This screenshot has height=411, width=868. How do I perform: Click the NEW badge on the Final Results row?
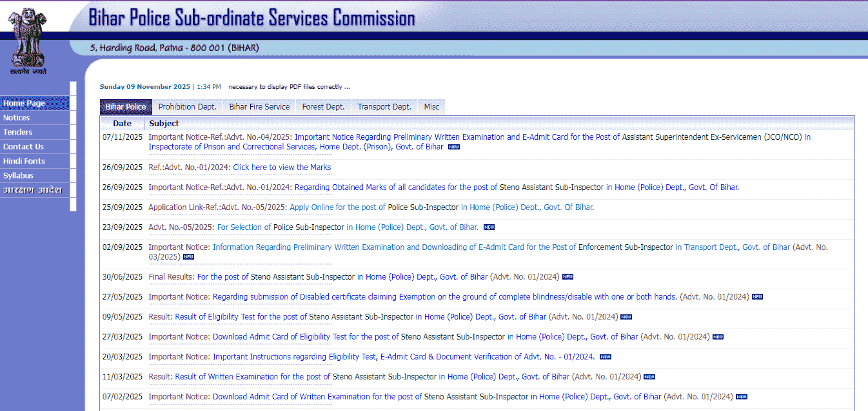567,276
